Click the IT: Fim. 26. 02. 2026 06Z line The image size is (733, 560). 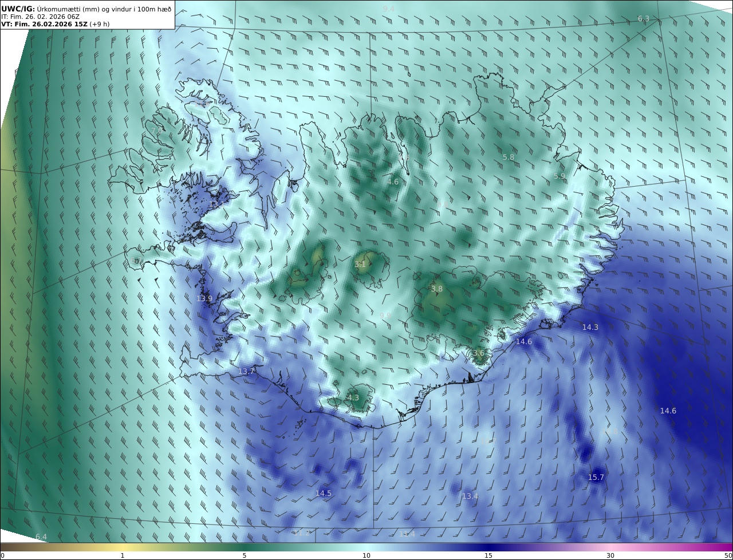40,17
